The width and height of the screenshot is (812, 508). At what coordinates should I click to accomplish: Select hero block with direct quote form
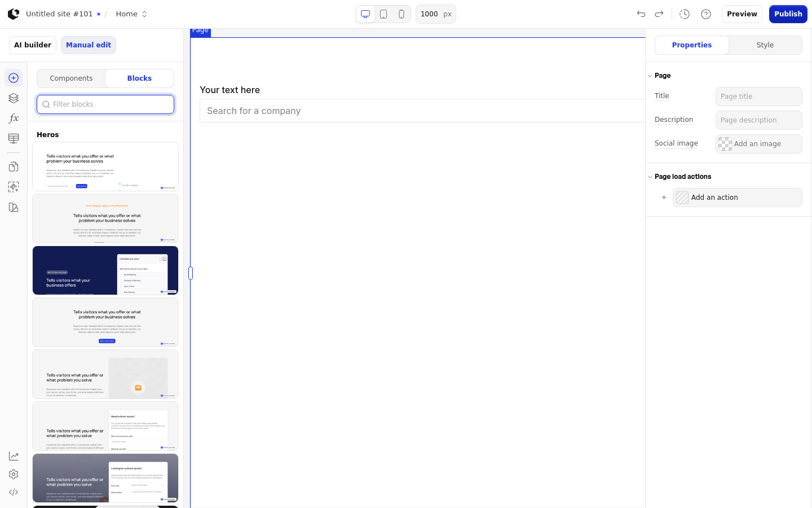pyautogui.click(x=105, y=426)
